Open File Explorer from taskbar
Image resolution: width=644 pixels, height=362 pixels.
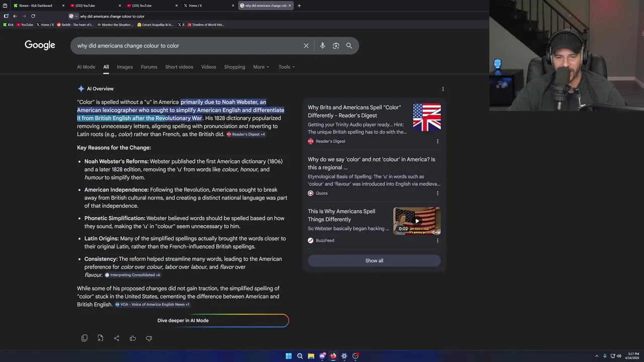pyautogui.click(x=311, y=356)
